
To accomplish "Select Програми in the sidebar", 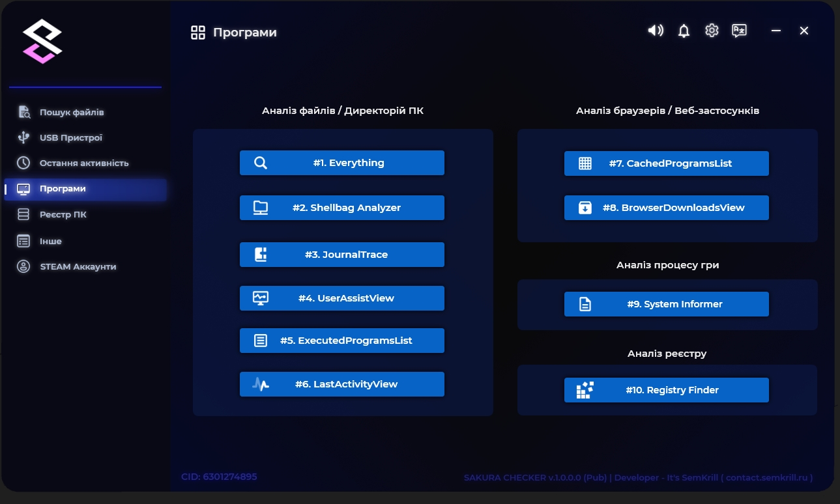I will tap(63, 189).
